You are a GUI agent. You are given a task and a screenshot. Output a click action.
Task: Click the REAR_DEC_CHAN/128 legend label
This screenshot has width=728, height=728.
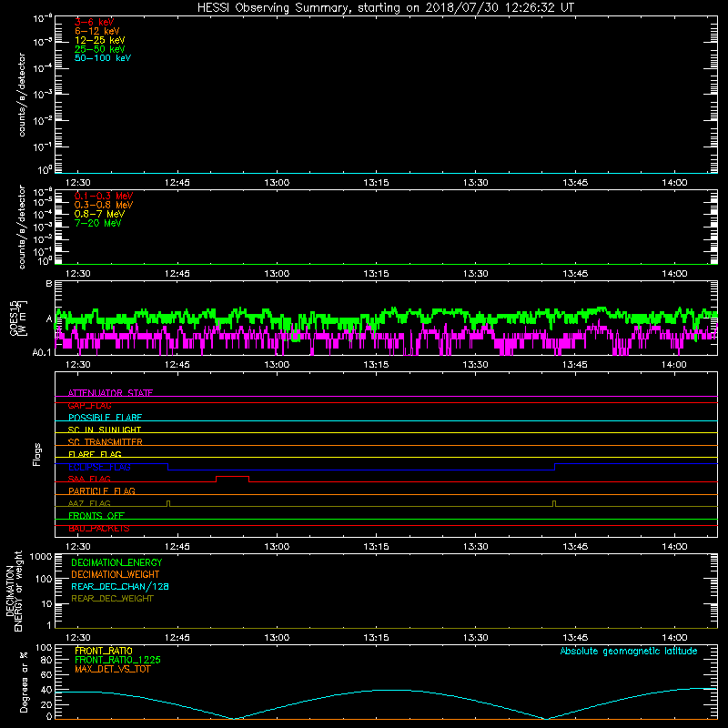120,586
